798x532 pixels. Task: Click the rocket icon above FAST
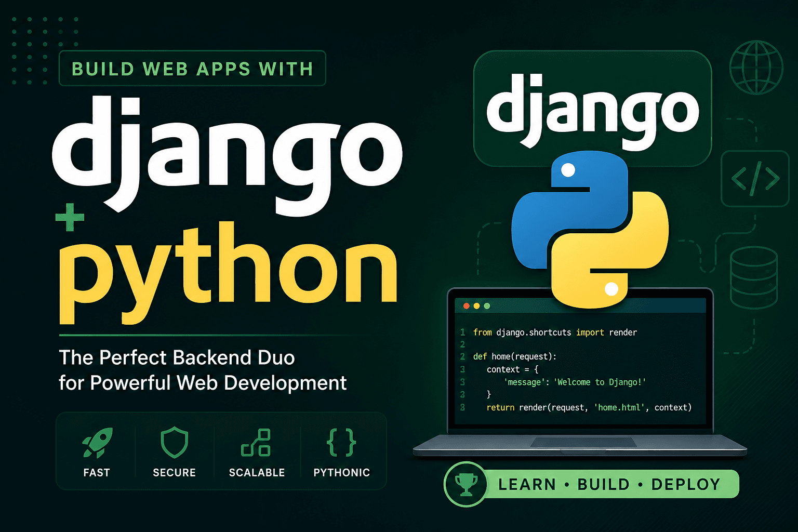[97, 443]
